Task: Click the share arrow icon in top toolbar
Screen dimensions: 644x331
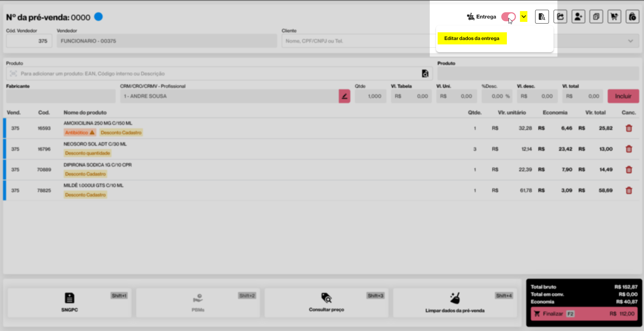Action: pyautogui.click(x=560, y=17)
